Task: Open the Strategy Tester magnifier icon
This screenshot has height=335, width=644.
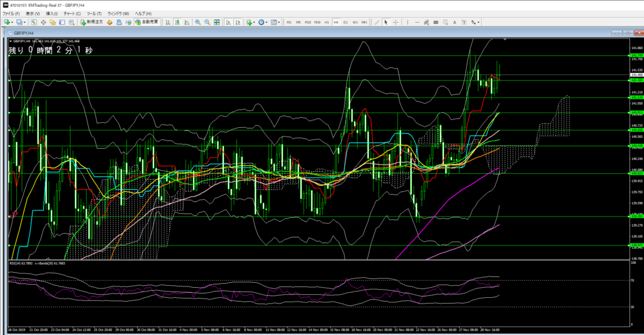Action: (72, 22)
